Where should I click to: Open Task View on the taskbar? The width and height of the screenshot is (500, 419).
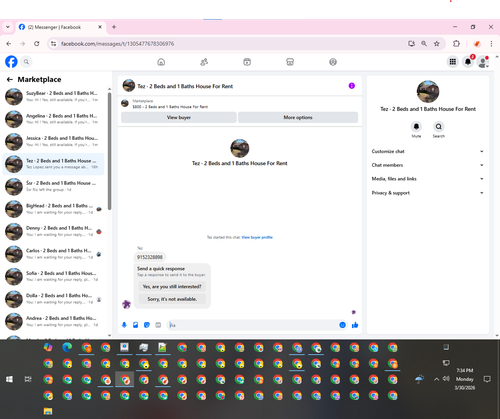(x=28, y=379)
